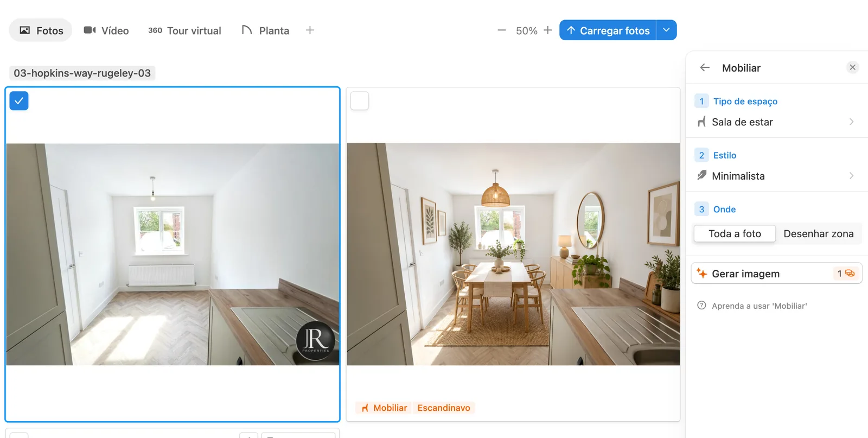Image resolution: width=868 pixels, height=438 pixels.
Task: Click the Estilo step heading
Action: [x=724, y=155]
